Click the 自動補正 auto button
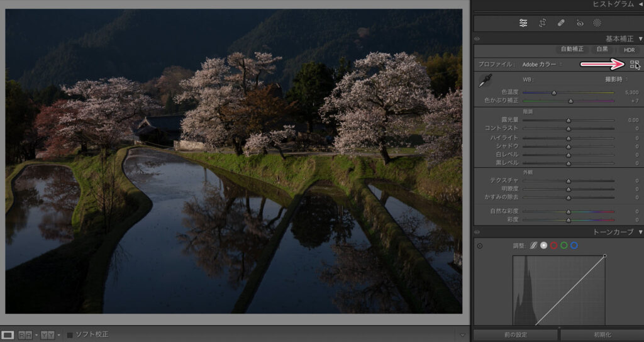This screenshot has height=342, width=644. [x=572, y=49]
